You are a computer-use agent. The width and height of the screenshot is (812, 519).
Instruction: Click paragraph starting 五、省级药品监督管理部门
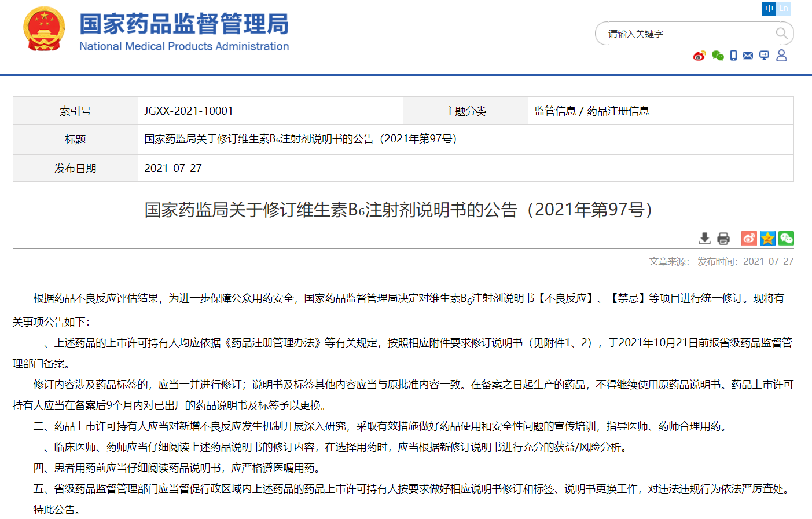[x=413, y=489]
